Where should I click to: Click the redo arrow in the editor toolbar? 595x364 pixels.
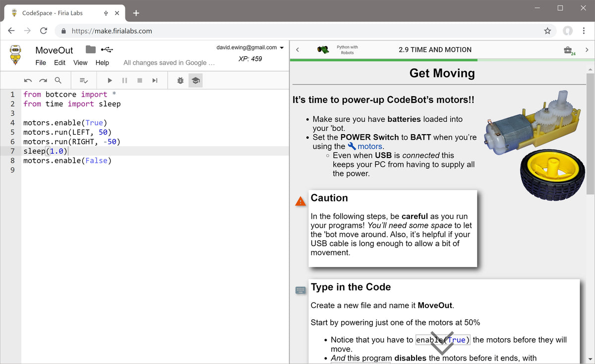click(x=43, y=80)
